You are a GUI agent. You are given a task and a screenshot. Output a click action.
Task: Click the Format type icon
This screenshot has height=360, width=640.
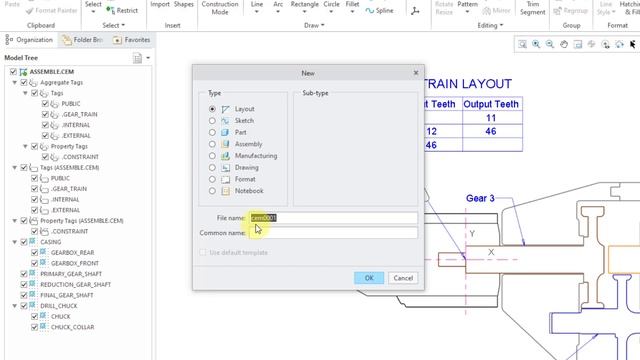point(225,179)
